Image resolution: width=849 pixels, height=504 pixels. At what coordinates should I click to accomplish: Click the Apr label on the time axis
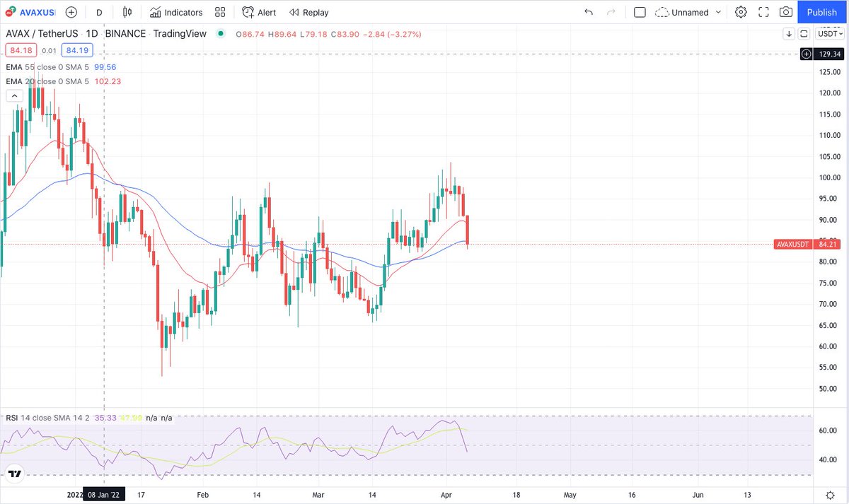click(446, 496)
